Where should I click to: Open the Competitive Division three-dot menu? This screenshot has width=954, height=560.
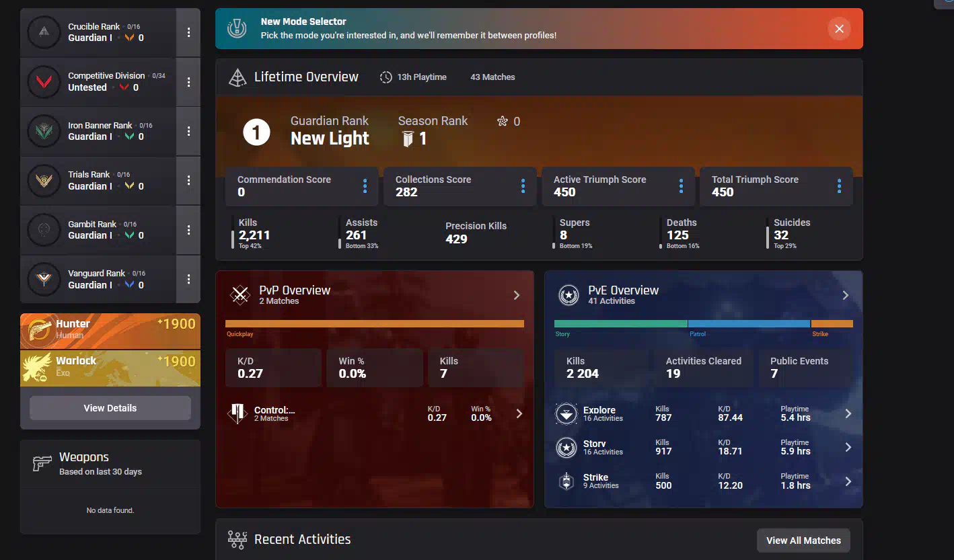[x=188, y=82]
